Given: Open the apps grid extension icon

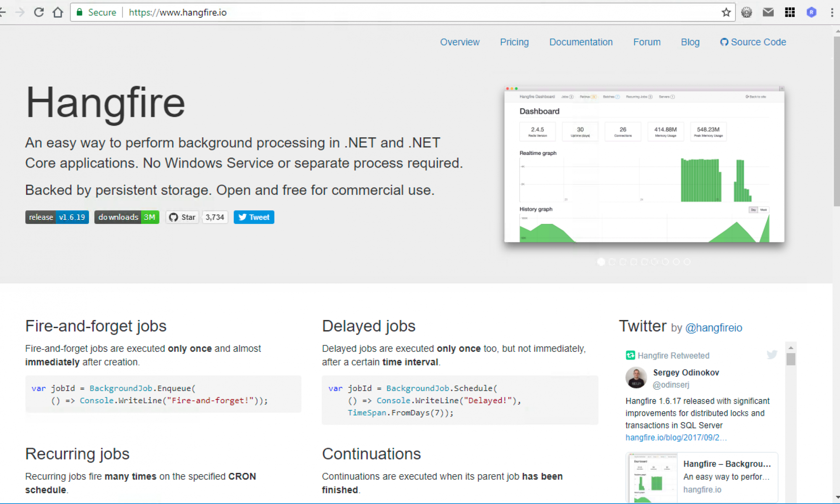Looking at the screenshot, I should tap(790, 12).
